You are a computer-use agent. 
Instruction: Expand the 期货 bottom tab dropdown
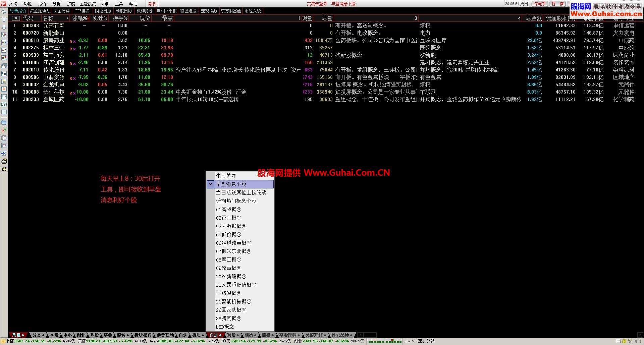255,335
